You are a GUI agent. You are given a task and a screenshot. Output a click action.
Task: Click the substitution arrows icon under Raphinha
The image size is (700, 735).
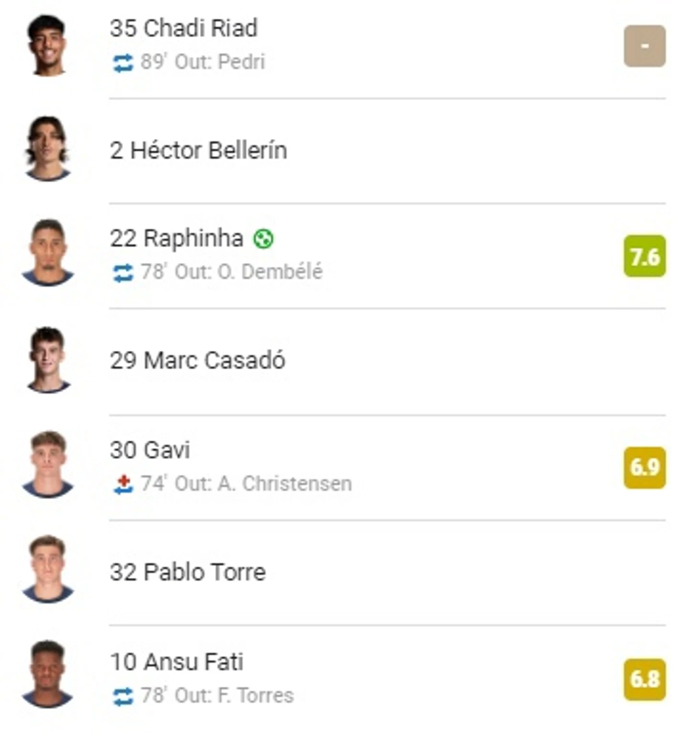point(123,273)
